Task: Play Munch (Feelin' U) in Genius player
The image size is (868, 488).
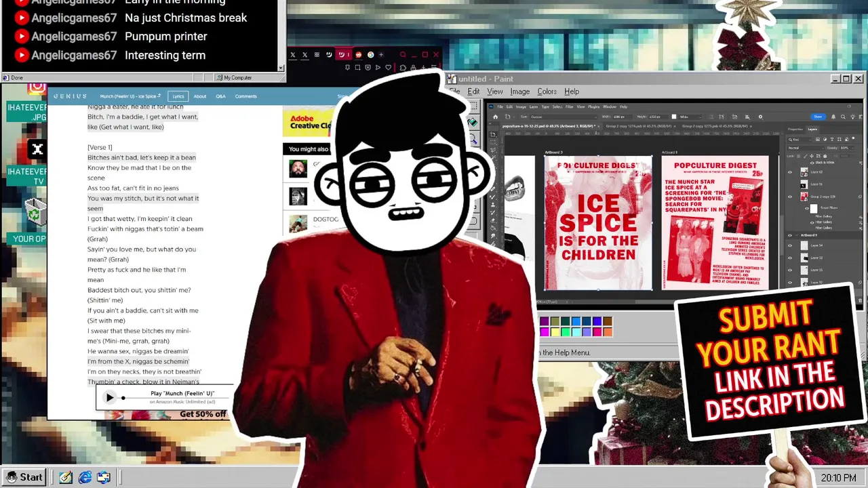Action: (110, 398)
